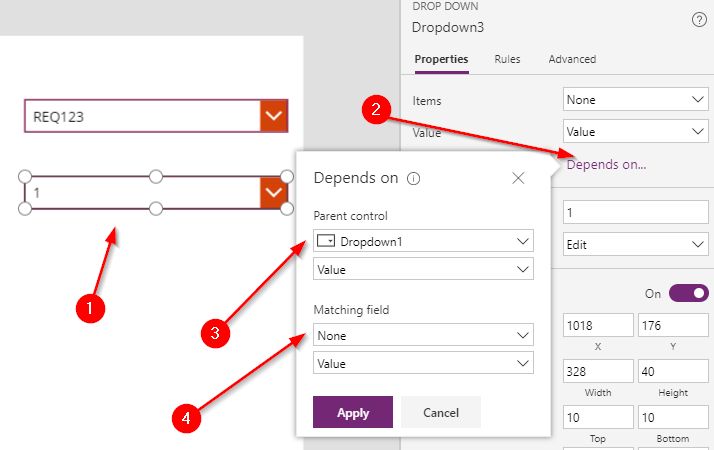Expand the Parent control Dropdown1 selector
Image resolution: width=714 pixels, height=450 pixels.
point(423,241)
